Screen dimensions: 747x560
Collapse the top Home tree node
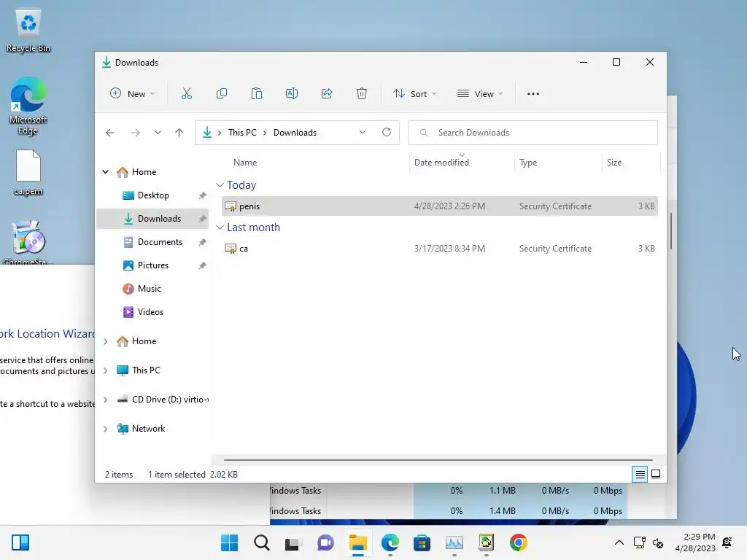(x=106, y=172)
